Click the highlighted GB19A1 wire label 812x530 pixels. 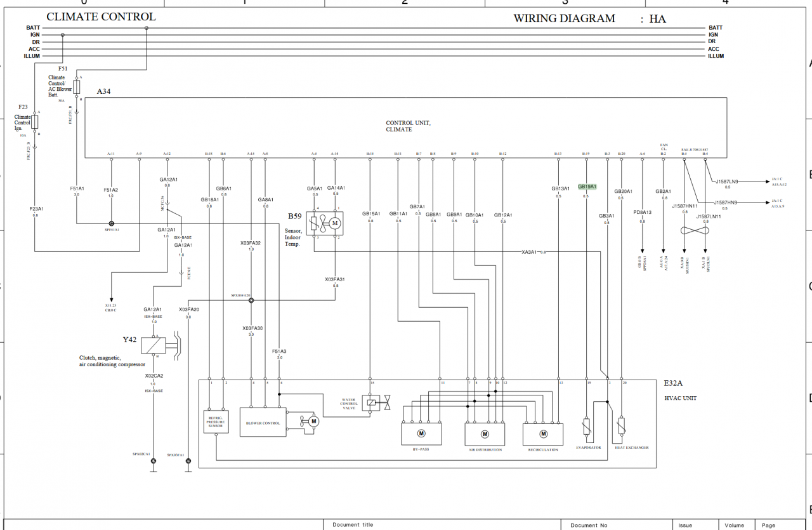click(587, 187)
